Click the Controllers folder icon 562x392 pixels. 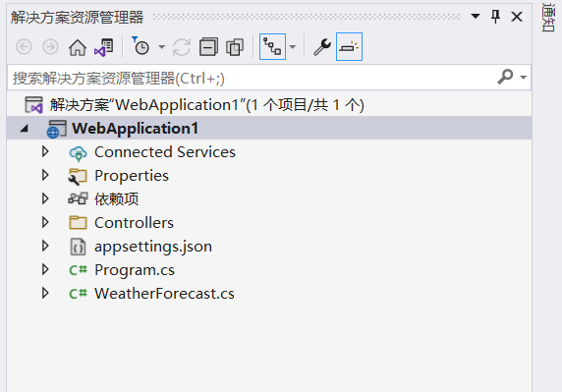coord(78,222)
